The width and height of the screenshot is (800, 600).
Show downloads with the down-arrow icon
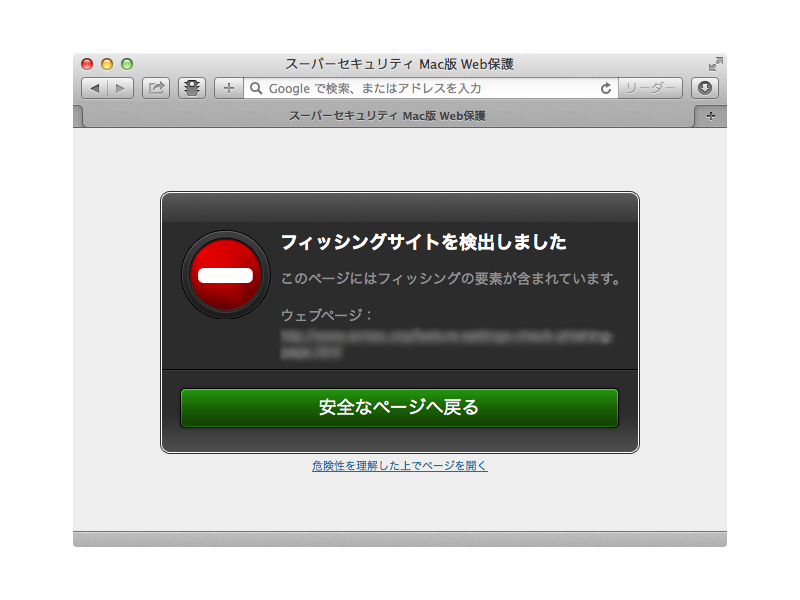click(705, 89)
